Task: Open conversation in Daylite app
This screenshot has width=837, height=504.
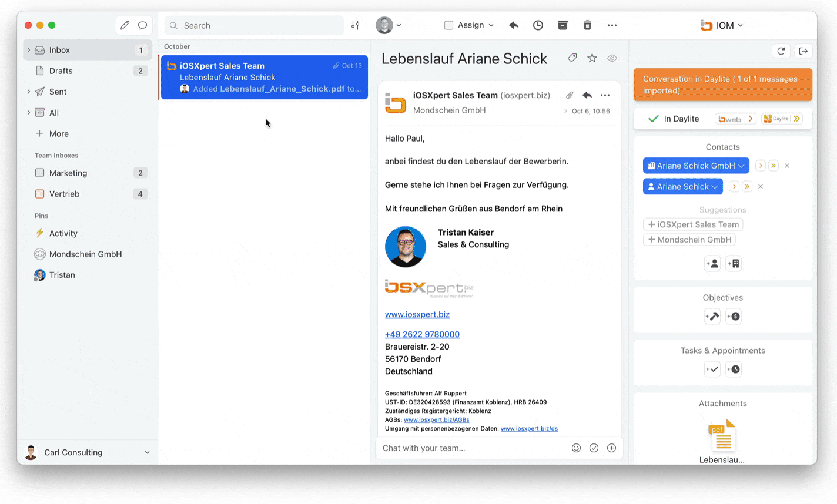Action: tap(782, 119)
